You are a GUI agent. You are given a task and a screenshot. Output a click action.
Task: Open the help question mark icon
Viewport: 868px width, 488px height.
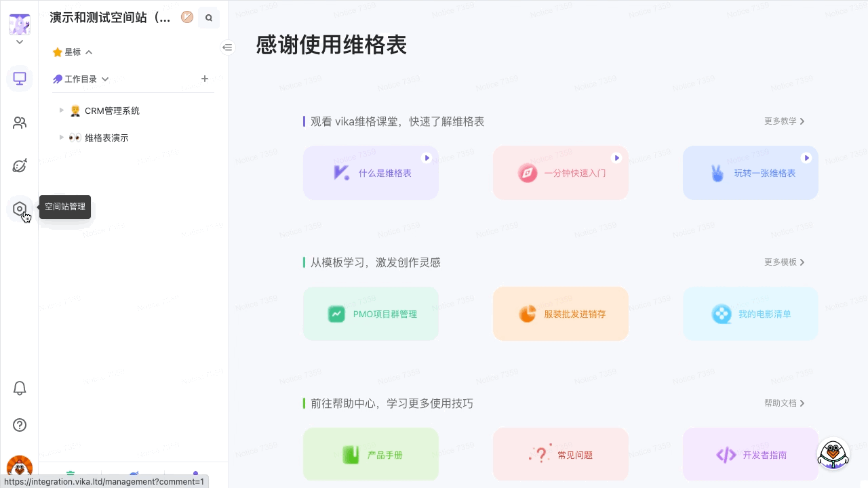tap(20, 425)
